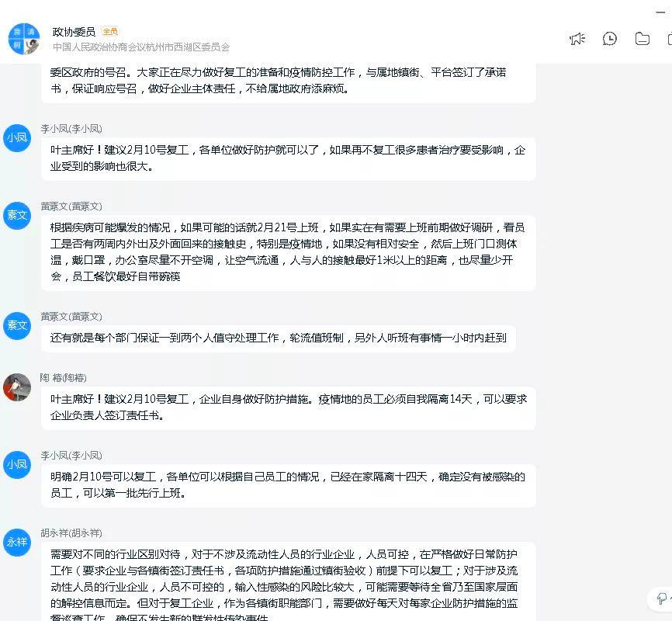The image size is (672, 621).
Task: Open group name 政协委员 in header
Action: coord(74,32)
